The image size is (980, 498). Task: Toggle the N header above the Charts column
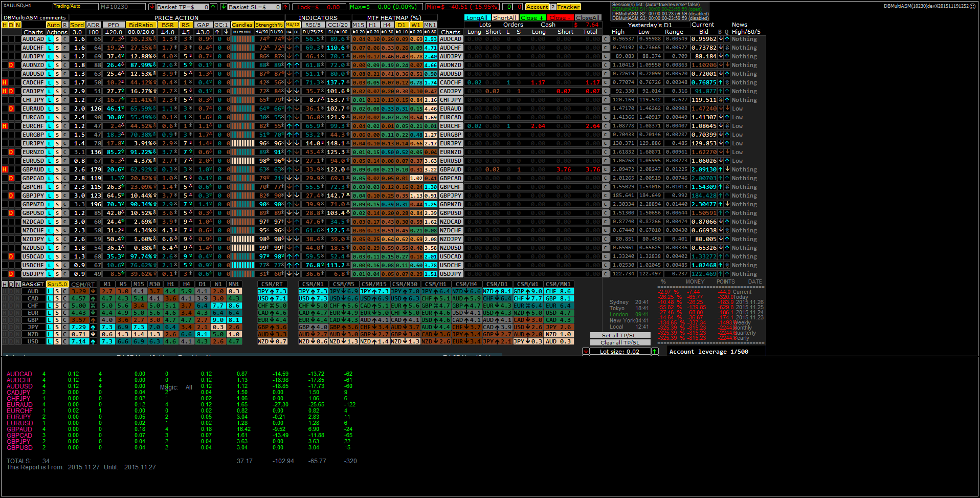(x=18, y=25)
